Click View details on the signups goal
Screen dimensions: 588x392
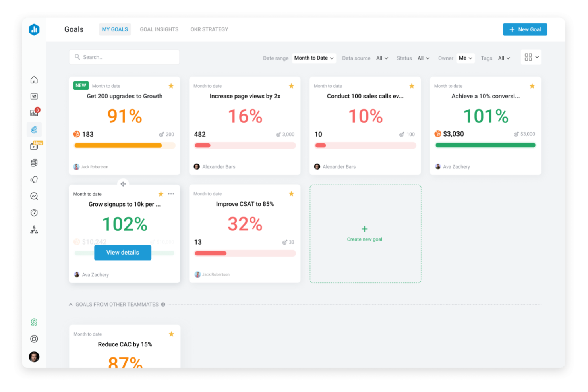(x=122, y=253)
